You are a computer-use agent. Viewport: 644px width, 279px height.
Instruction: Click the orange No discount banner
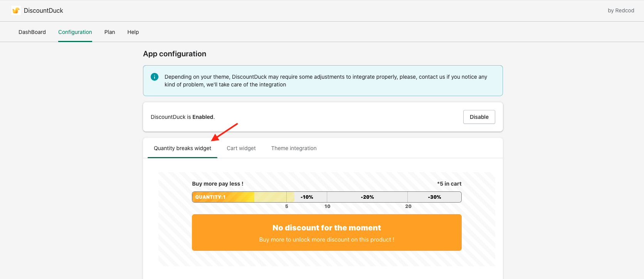326,232
